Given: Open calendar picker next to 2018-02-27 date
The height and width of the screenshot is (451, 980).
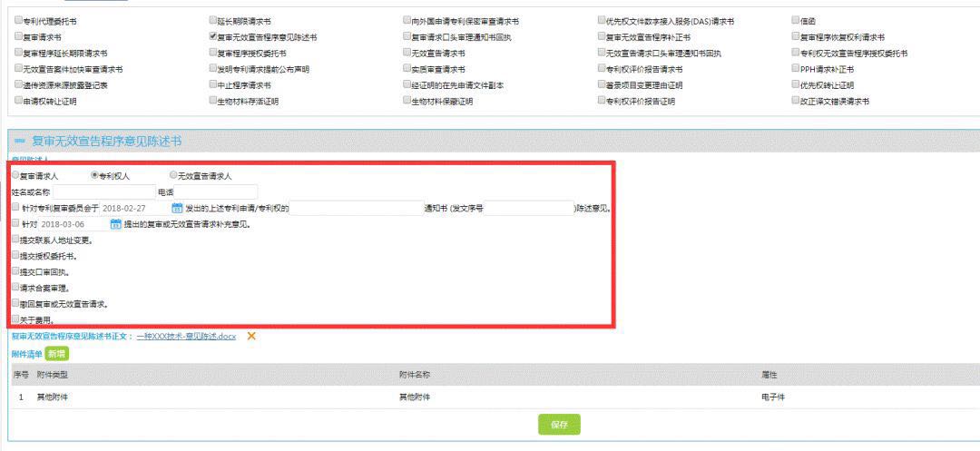Looking at the screenshot, I should tap(176, 208).
